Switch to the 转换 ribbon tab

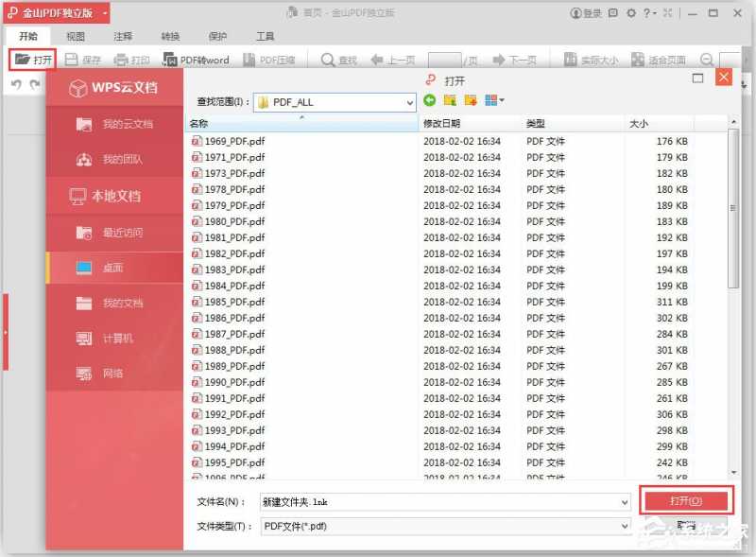[x=168, y=36]
